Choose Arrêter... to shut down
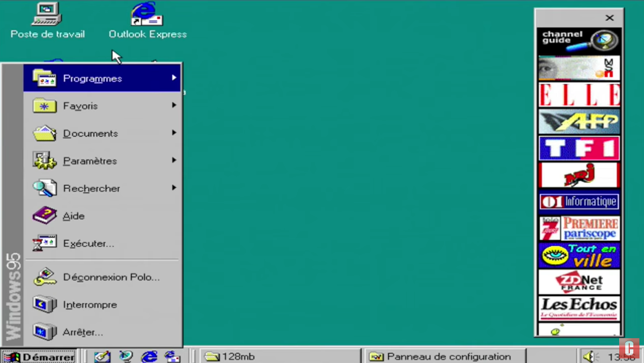 (102, 332)
